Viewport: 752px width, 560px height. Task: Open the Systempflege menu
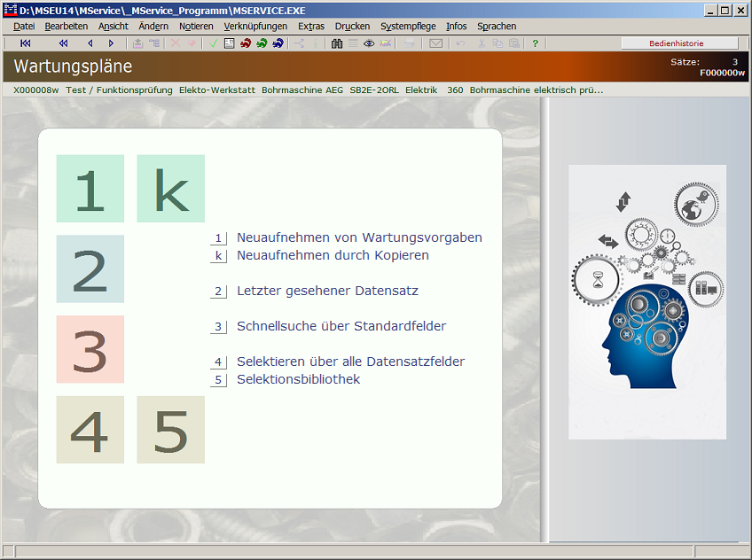point(408,27)
